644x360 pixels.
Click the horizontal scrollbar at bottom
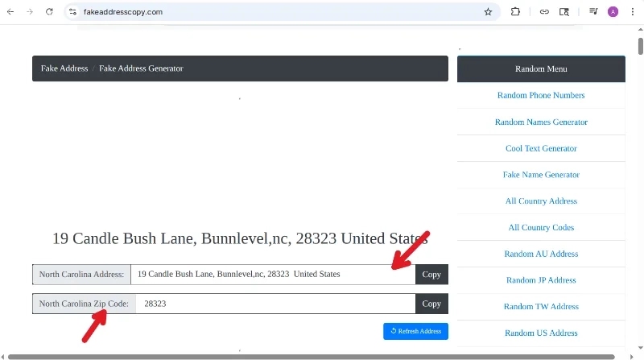click(311, 357)
